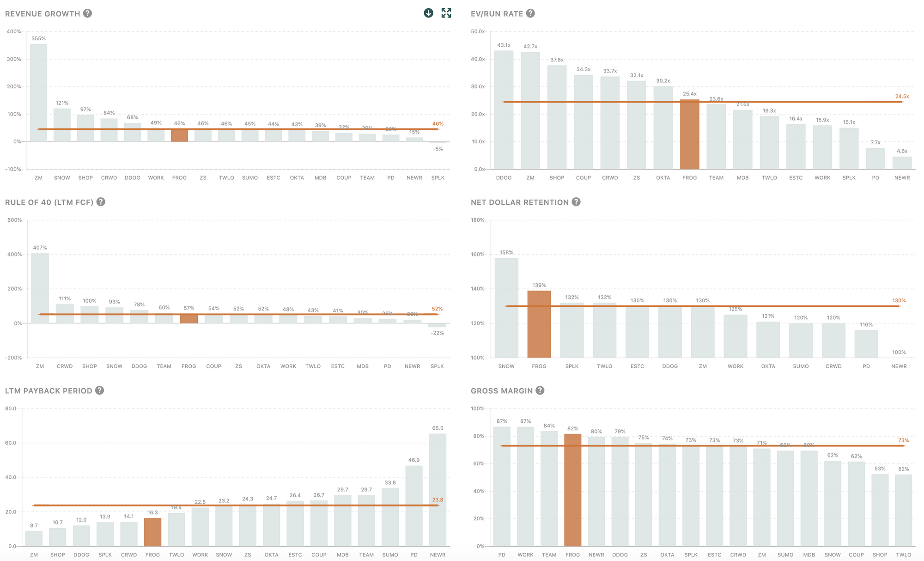Open the help icon next to EV/Run Rate
The image size is (924, 561).
coord(530,13)
